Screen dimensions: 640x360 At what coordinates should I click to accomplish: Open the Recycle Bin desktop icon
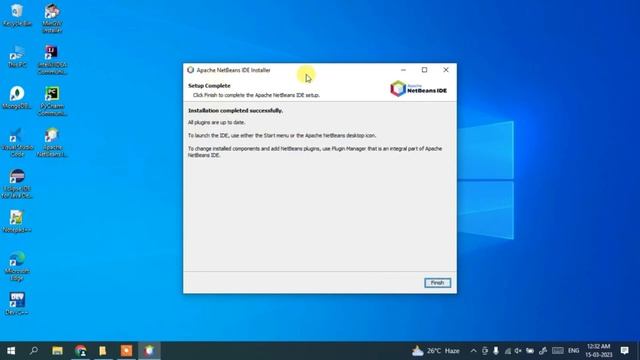coord(17,15)
